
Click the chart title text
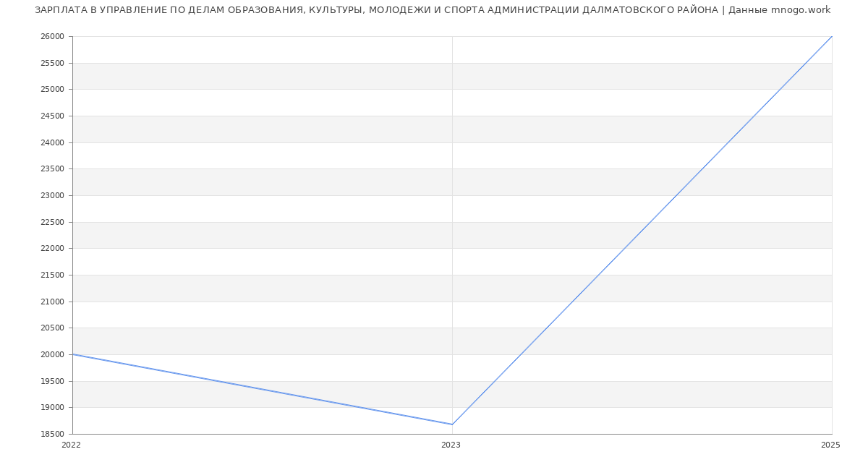(433, 10)
